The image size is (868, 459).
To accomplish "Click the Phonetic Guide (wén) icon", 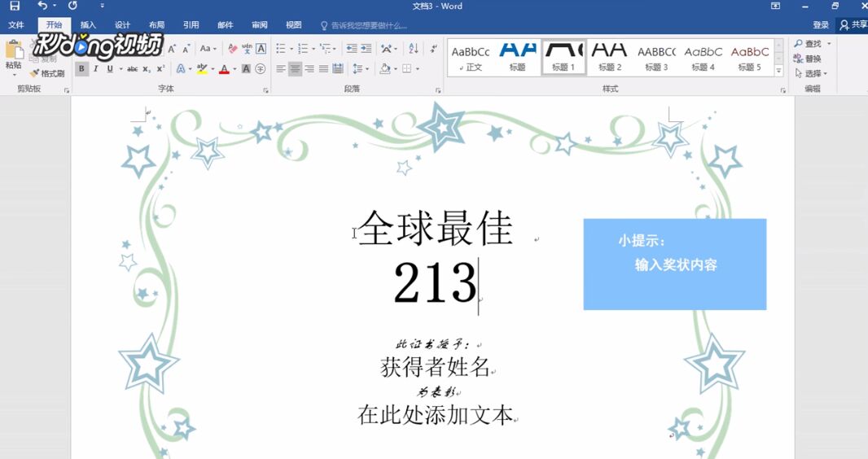I will tap(247, 49).
